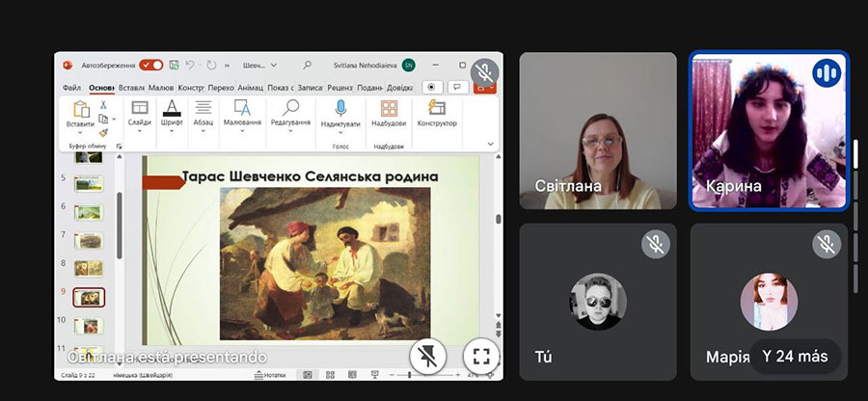Switch to the Переходи ribbon tab

pyautogui.click(x=221, y=88)
